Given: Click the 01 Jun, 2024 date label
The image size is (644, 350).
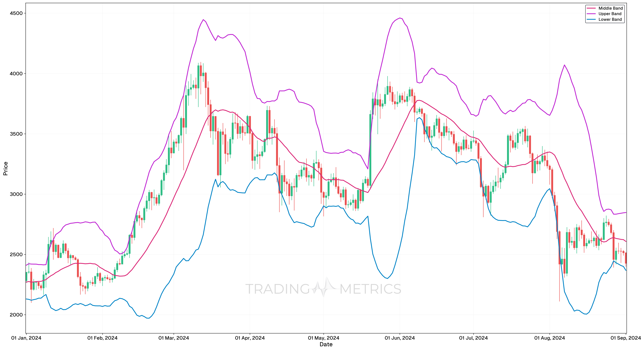Looking at the screenshot, I should pos(400,338).
